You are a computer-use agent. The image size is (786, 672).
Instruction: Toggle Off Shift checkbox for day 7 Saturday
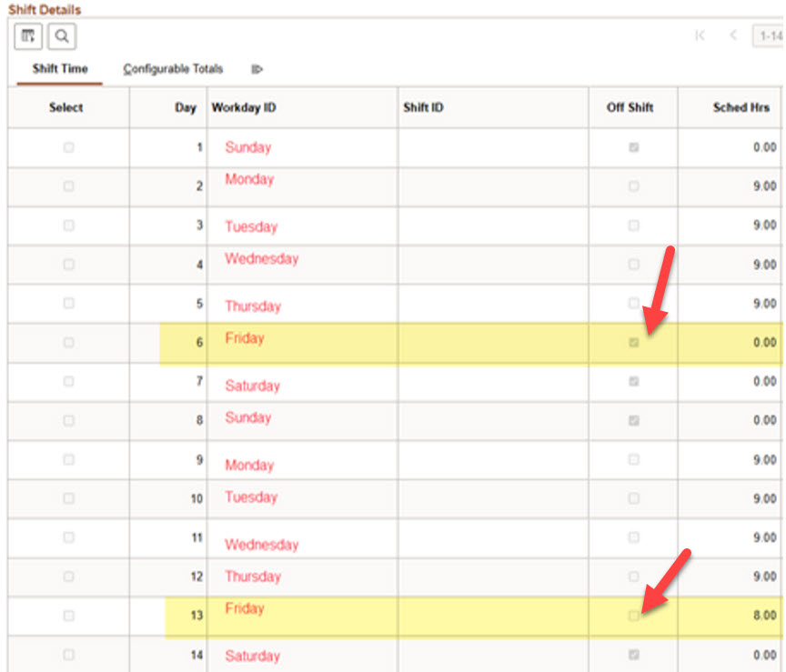tap(633, 382)
